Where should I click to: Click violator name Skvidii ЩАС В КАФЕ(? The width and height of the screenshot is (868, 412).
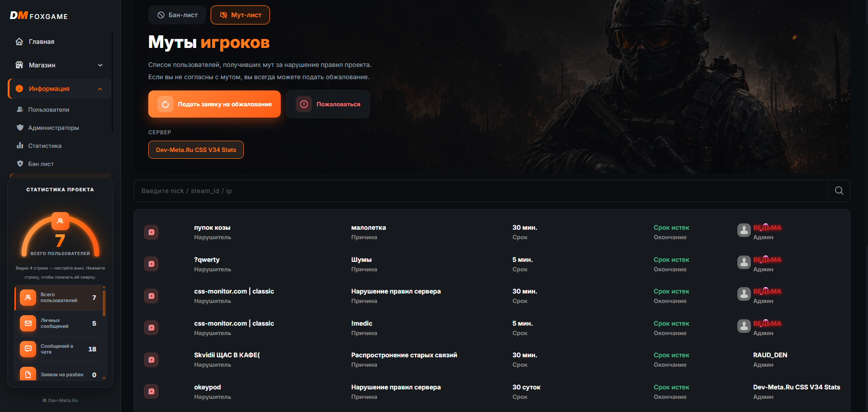pyautogui.click(x=227, y=355)
